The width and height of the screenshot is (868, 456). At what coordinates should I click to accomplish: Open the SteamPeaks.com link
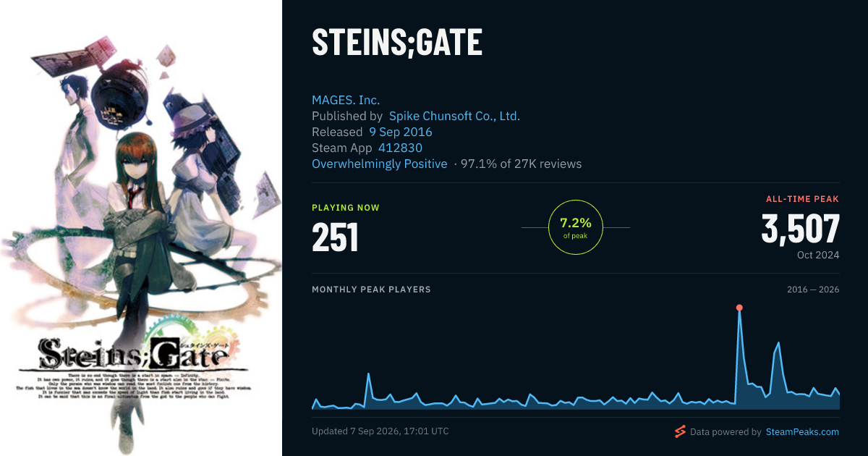click(801, 432)
